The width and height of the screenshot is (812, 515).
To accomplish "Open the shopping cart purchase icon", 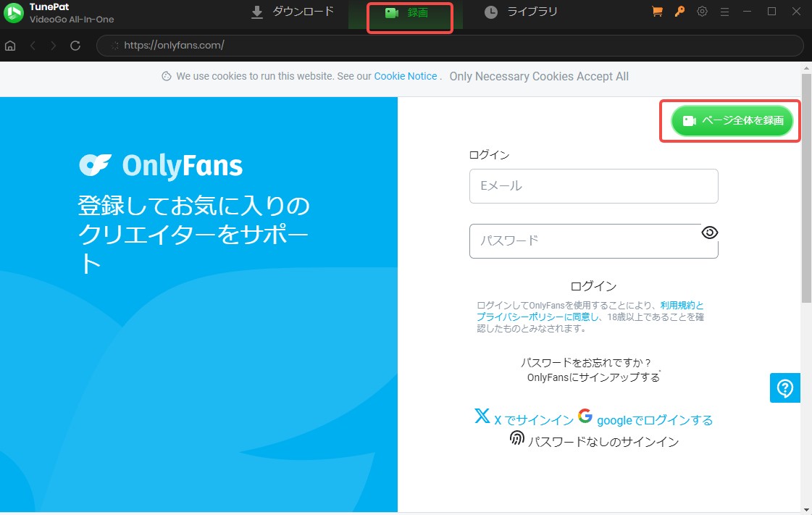I will [x=657, y=12].
